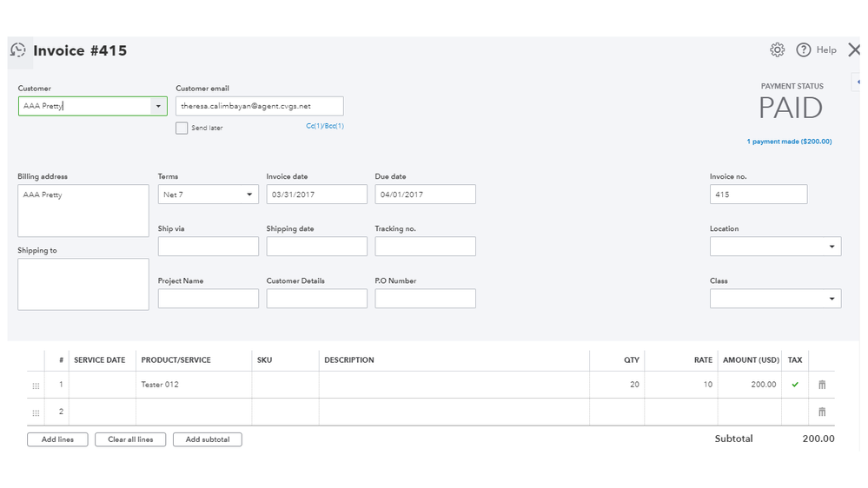Click the drag handle for line 2

point(36,412)
